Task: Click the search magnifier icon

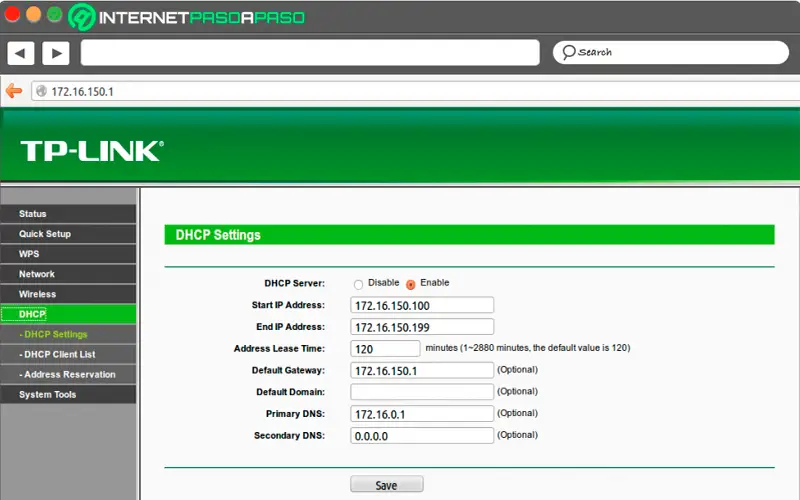Action: point(568,52)
